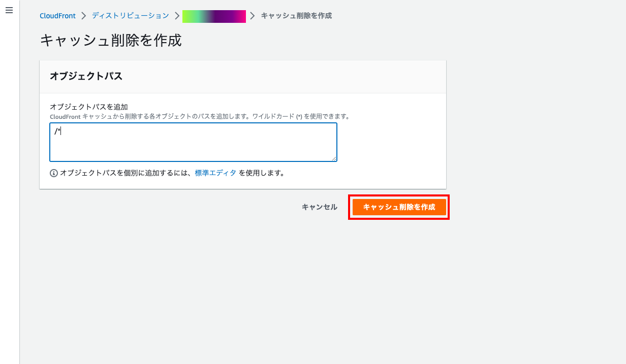Click the chevron right after the CloudFront breadcrumb
This screenshot has height=364, width=626.
[83, 16]
